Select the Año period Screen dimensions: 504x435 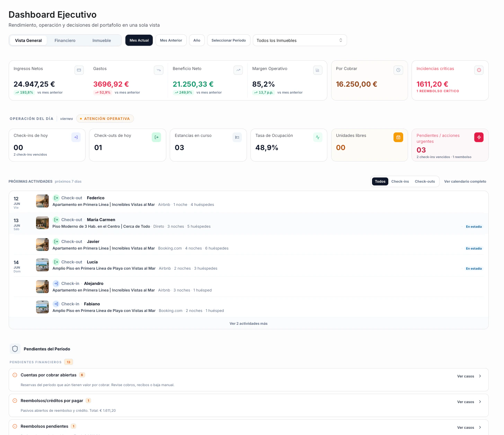coord(197,40)
